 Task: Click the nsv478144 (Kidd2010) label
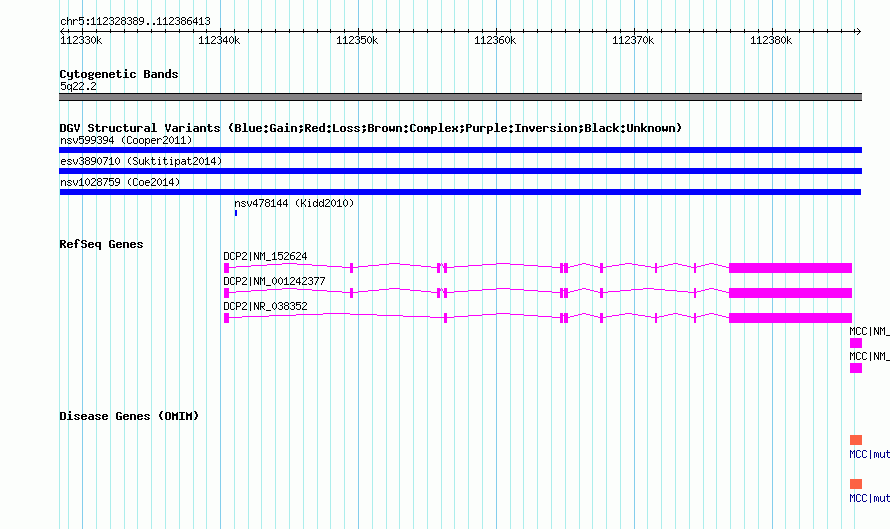[294, 203]
